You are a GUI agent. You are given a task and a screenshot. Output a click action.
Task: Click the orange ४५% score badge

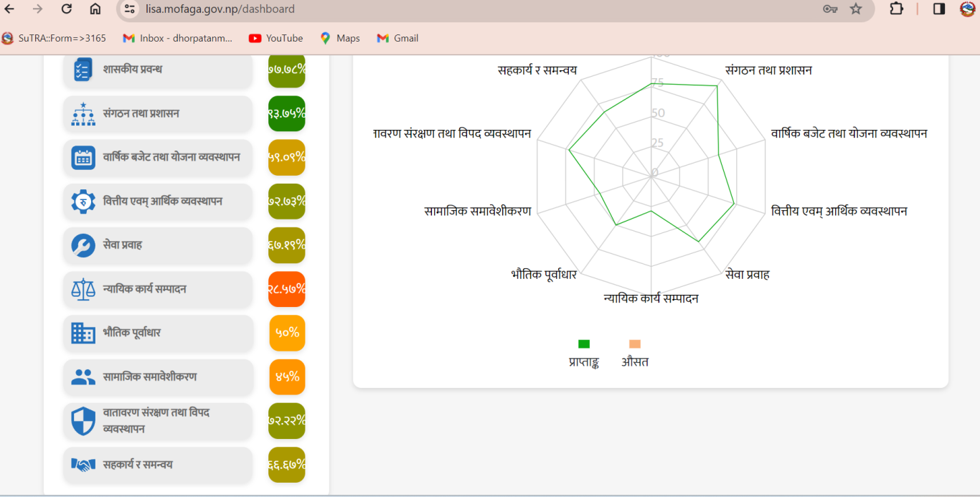click(x=287, y=377)
